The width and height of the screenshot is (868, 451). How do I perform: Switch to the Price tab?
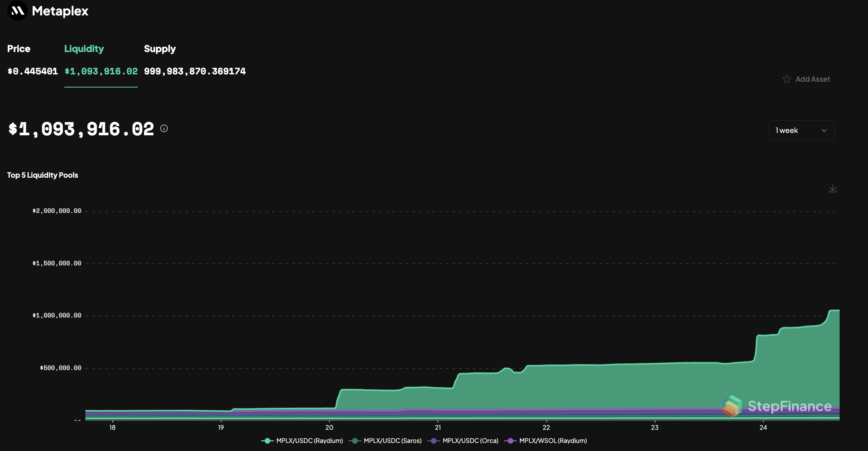click(19, 49)
